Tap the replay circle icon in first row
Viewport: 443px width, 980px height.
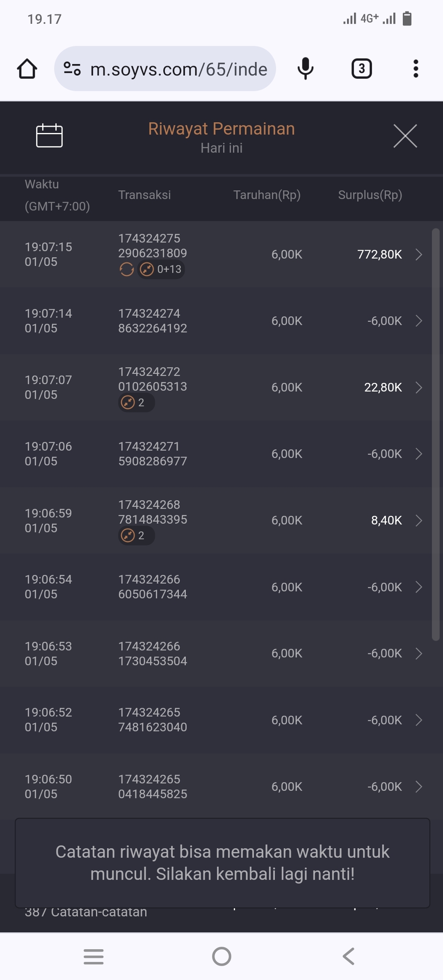(x=126, y=270)
